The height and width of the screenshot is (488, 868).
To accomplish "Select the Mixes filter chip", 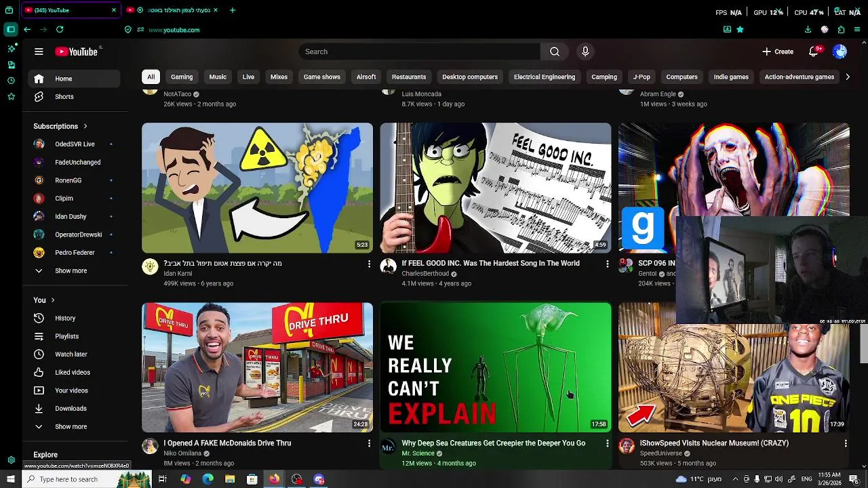I will 279,77.
